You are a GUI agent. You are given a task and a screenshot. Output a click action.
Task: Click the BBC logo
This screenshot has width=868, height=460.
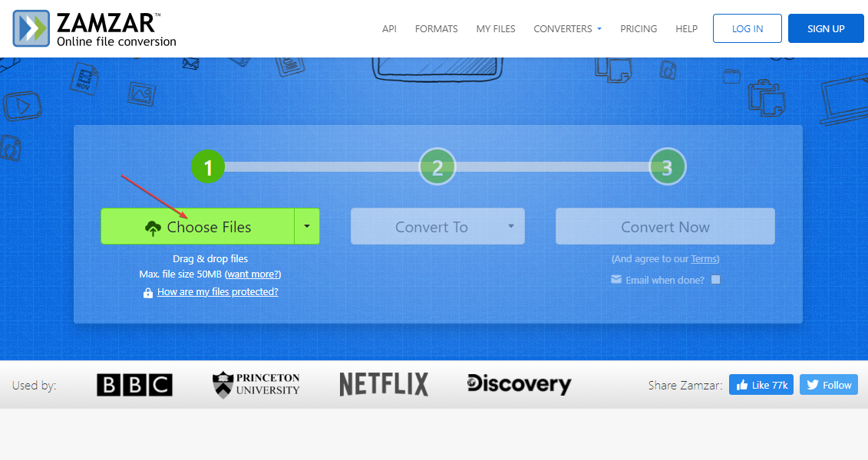point(134,385)
